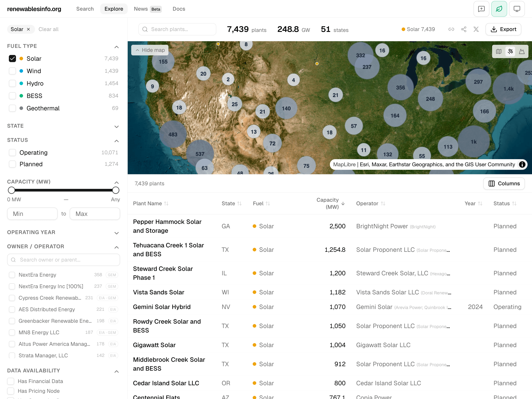Image resolution: width=532 pixels, height=399 pixels.
Task: Check the Planned status filter
Action: (12, 164)
